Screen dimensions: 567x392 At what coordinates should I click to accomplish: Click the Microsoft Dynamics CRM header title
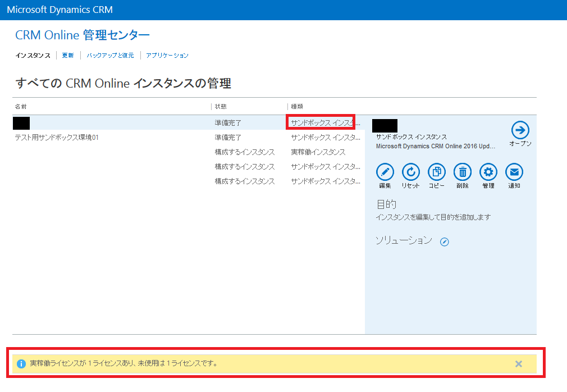[60, 10]
